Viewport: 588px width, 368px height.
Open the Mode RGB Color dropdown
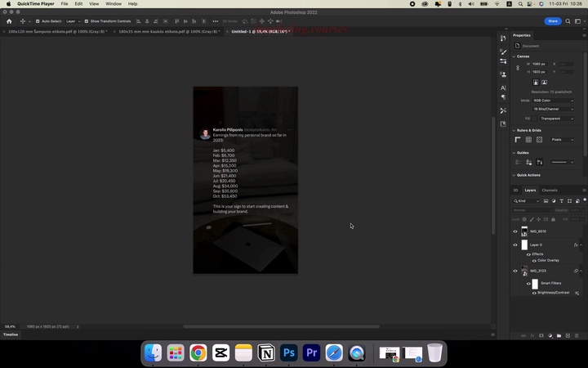pyautogui.click(x=553, y=100)
